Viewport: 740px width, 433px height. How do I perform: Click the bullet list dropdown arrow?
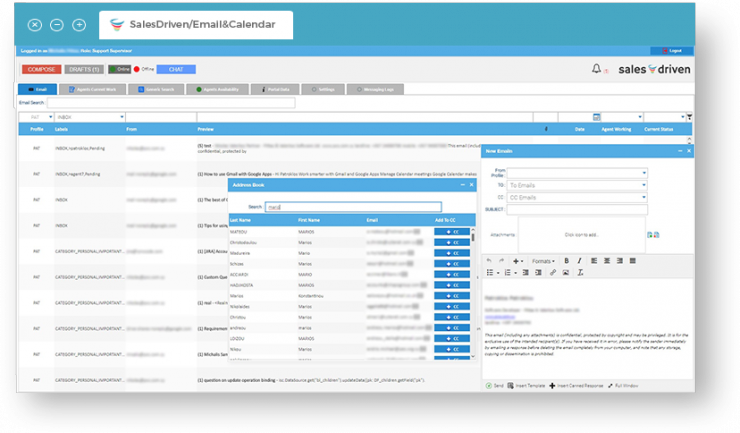(x=497, y=273)
